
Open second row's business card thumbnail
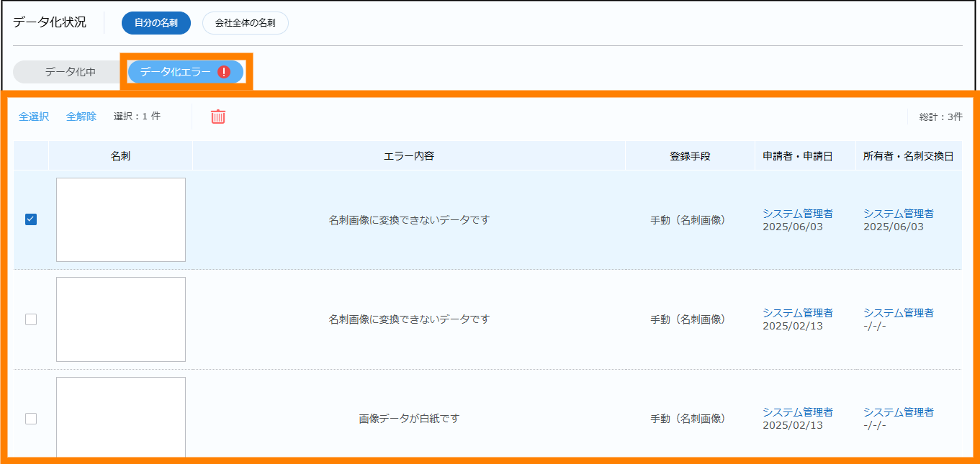click(121, 319)
